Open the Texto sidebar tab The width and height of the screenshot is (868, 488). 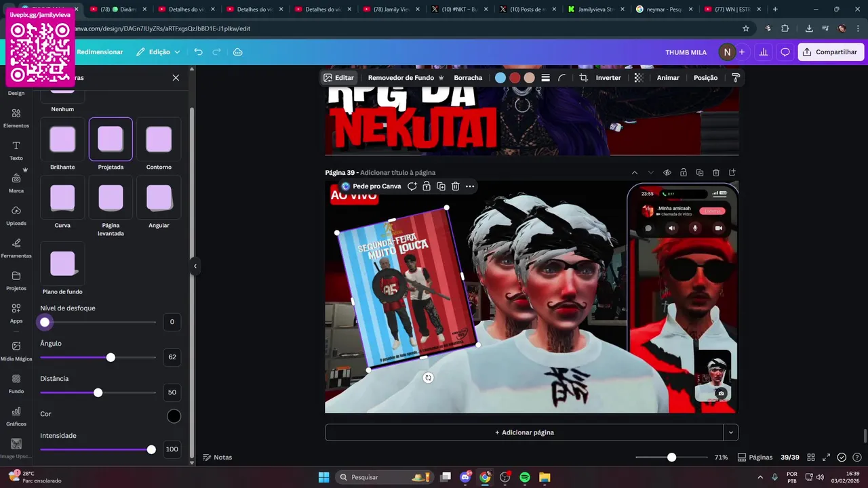point(16,151)
